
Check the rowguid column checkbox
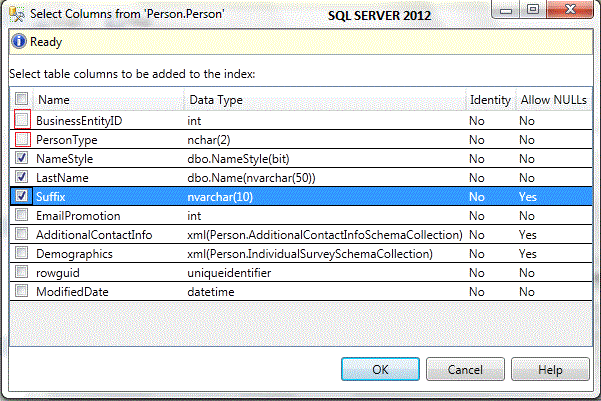[x=21, y=272]
